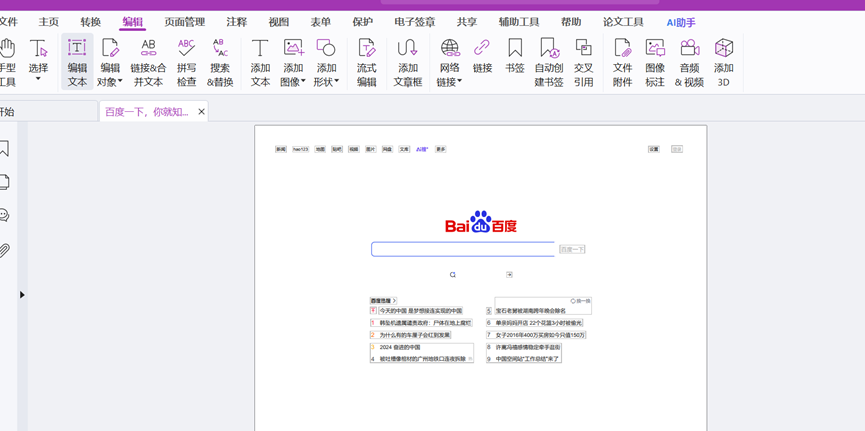This screenshot has height=431, width=865.
Task: Click the hao123 link in page
Action: [301, 149]
